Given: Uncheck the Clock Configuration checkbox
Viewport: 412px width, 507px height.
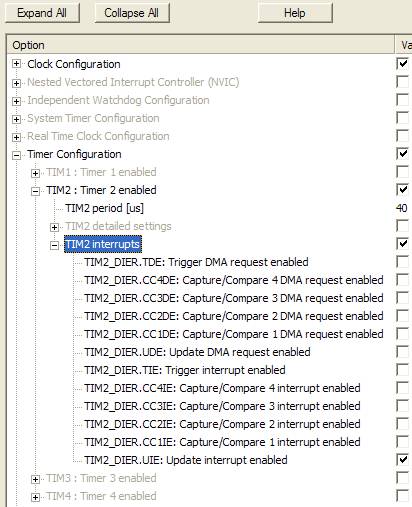Looking at the screenshot, I should 402,63.
